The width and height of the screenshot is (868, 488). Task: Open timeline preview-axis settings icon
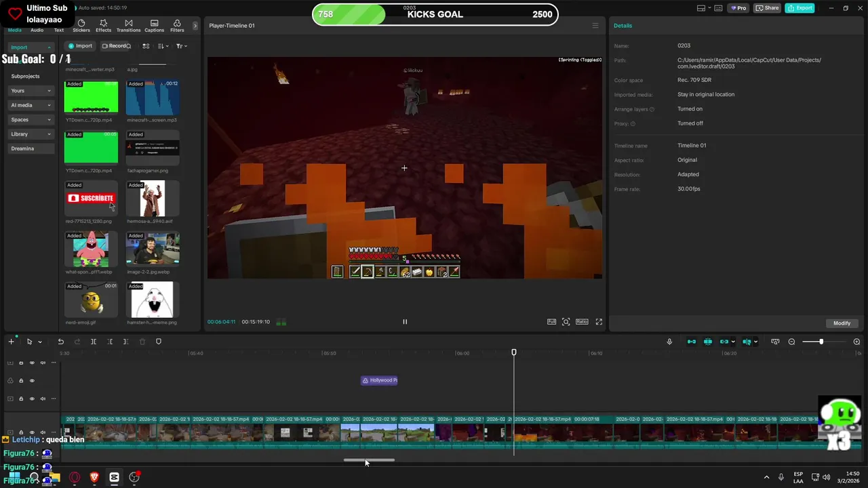pyautogui.click(x=775, y=342)
